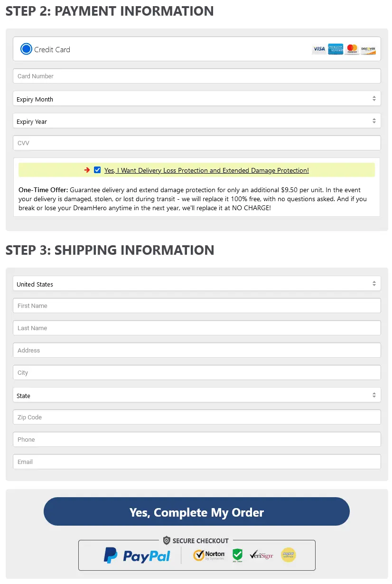The width and height of the screenshot is (392, 584).
Task: Click Yes, Complete My Order button
Action: 196,512
